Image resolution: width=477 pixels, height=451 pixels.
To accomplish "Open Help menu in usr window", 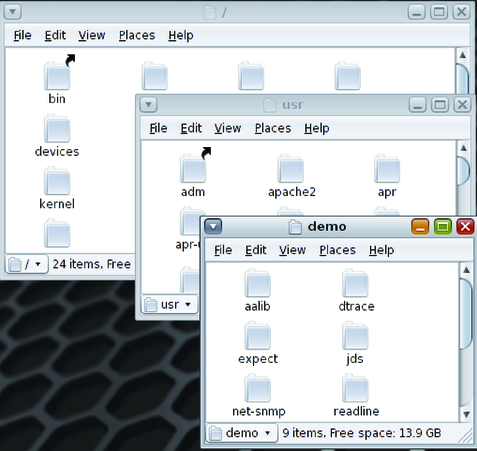I will tap(317, 128).
